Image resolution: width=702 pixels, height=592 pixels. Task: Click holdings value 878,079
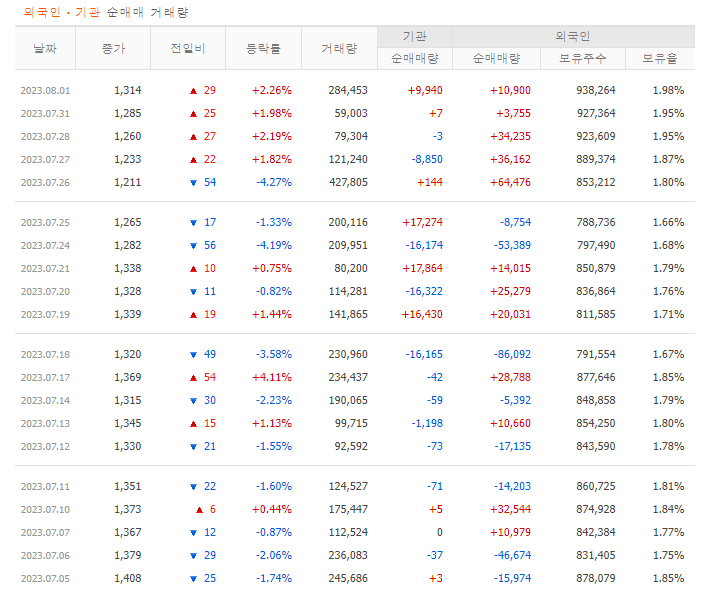(596, 578)
